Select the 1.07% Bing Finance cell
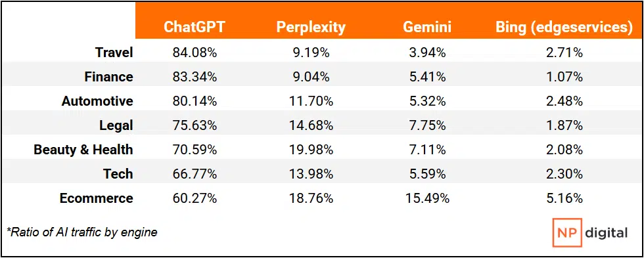This screenshot has height=258, width=644. point(564,77)
